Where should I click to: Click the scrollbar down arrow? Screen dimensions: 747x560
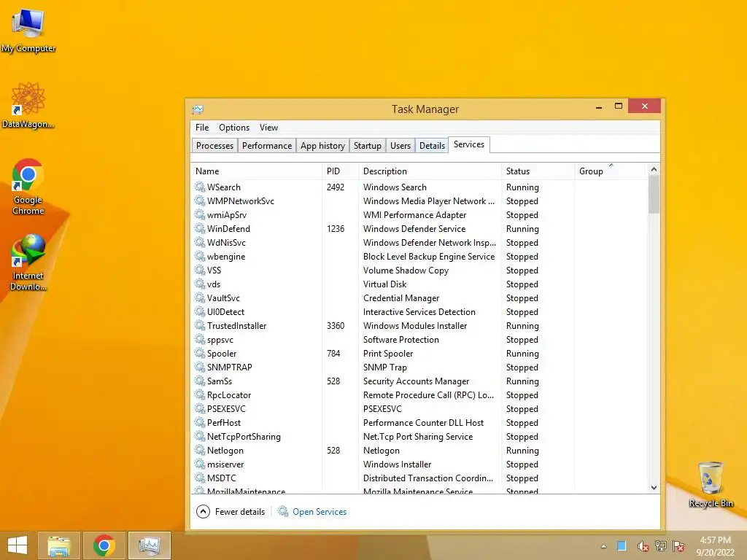pos(654,487)
